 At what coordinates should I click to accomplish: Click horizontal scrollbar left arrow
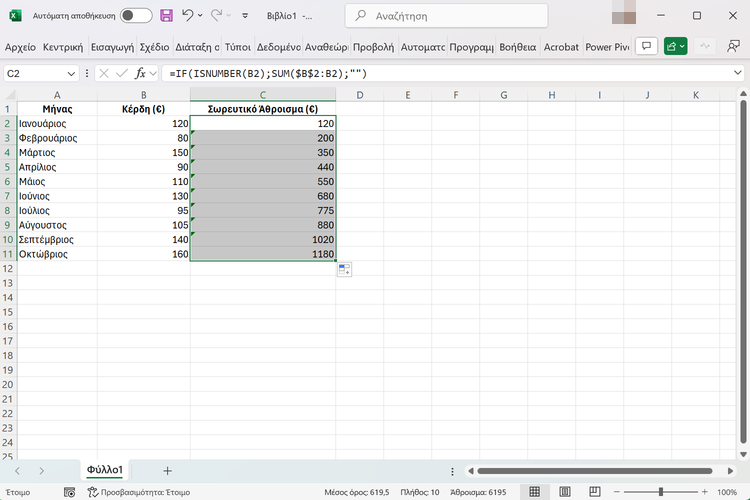pos(471,471)
